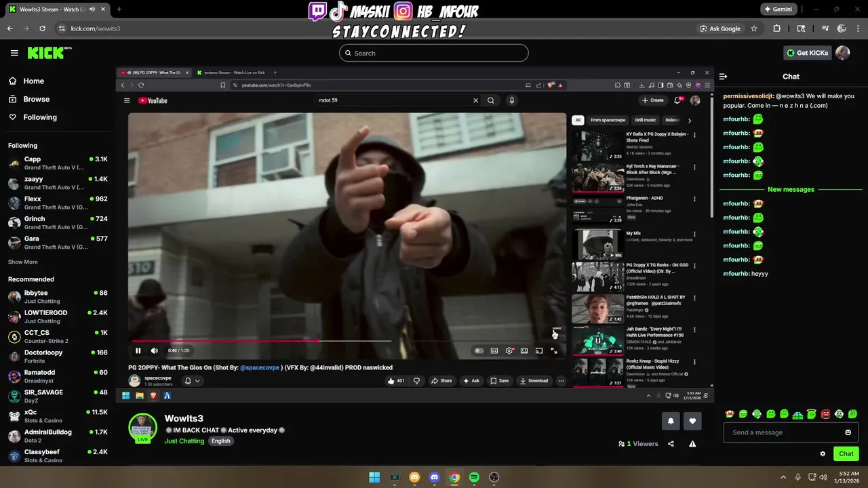Open chat settings gear
868x488 pixels.
pyautogui.click(x=823, y=454)
